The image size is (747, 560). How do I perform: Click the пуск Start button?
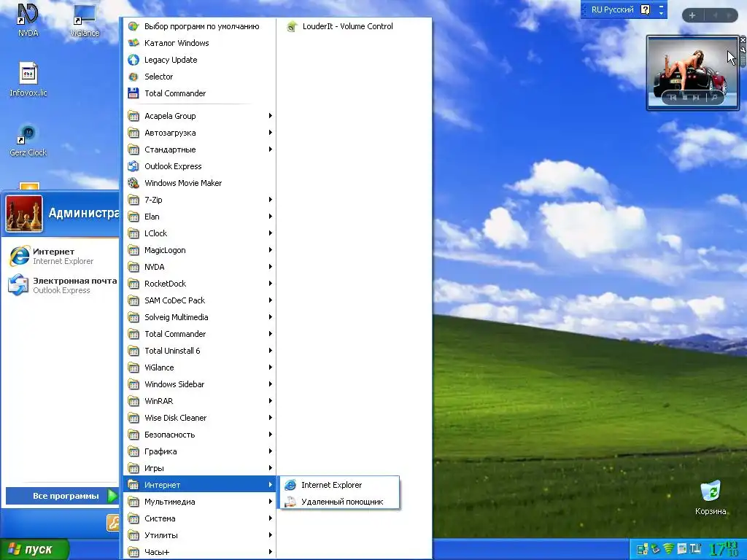pos(34,549)
